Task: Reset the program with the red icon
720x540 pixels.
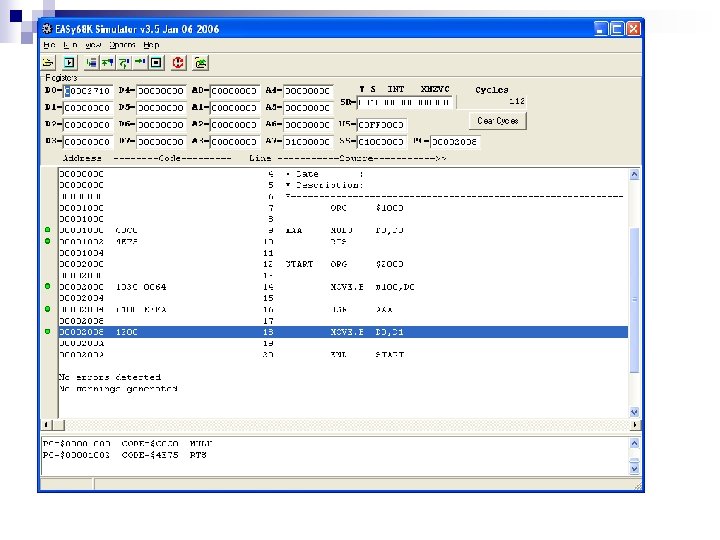Action: click(x=178, y=62)
